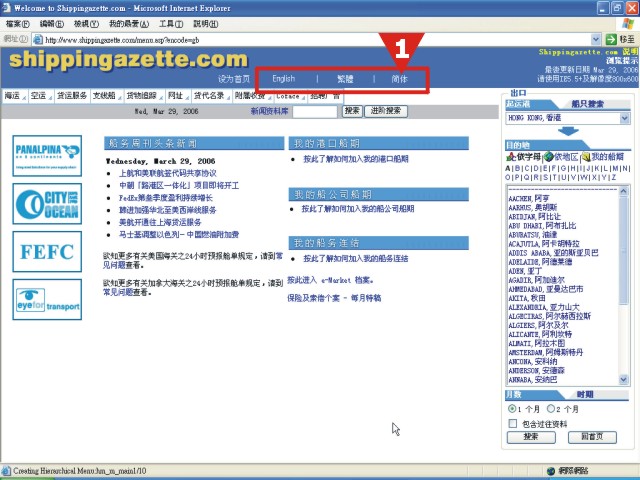640x480 pixels.
Task: Click the 新闻资料库 search text field
Action: pyautogui.click(x=315, y=111)
